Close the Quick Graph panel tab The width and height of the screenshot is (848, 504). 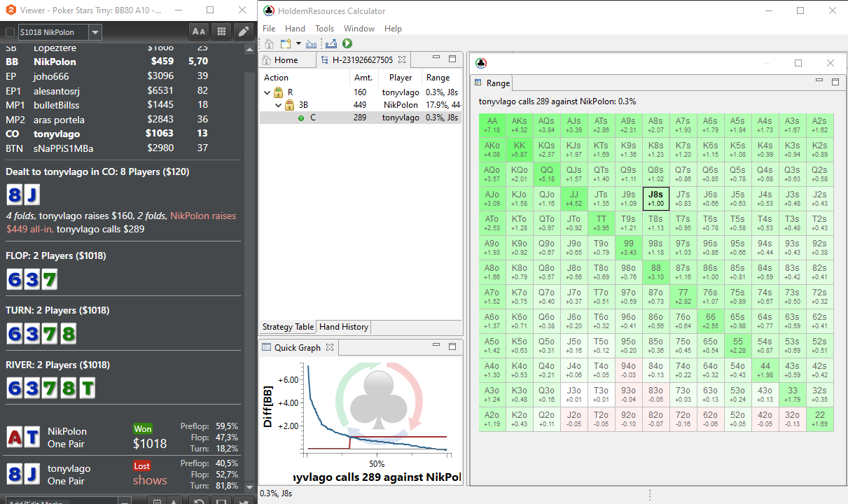pyautogui.click(x=331, y=347)
